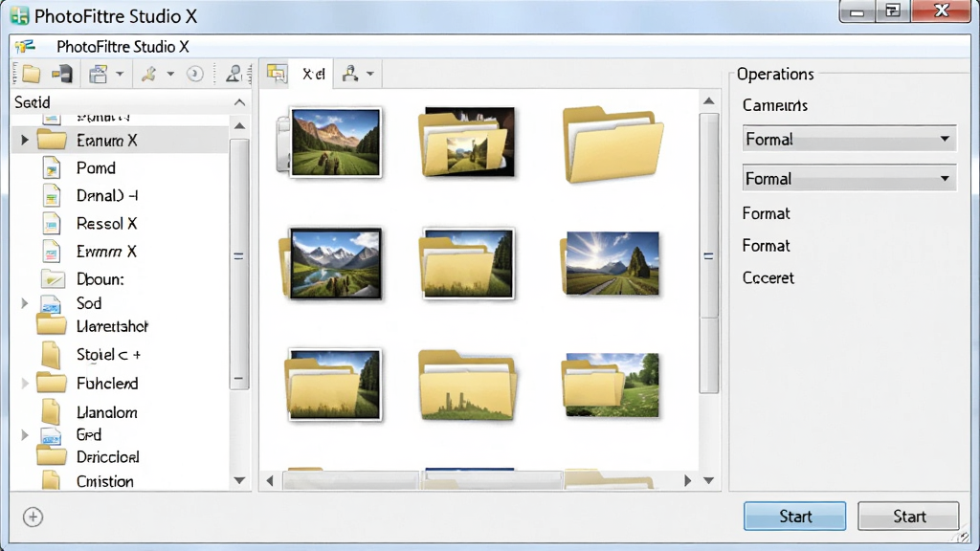Click the Cceret operation label

(x=768, y=278)
